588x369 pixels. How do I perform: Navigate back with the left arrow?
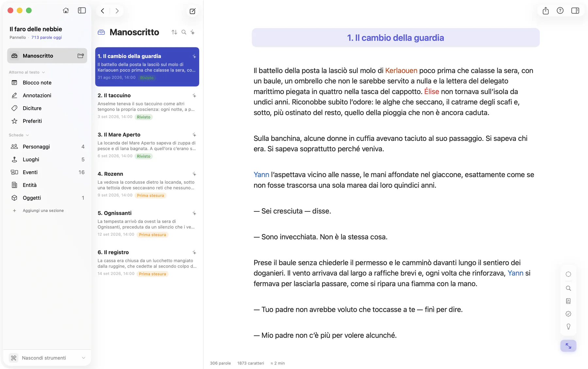tap(103, 11)
